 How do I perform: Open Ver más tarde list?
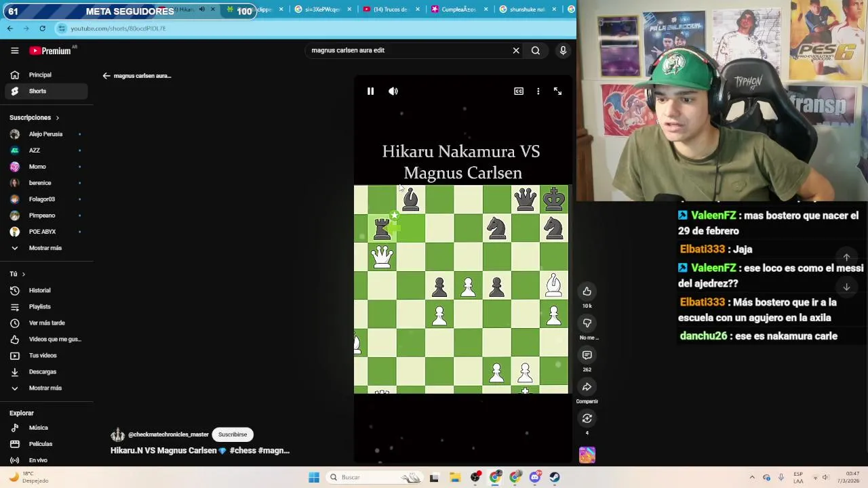pyautogui.click(x=46, y=323)
